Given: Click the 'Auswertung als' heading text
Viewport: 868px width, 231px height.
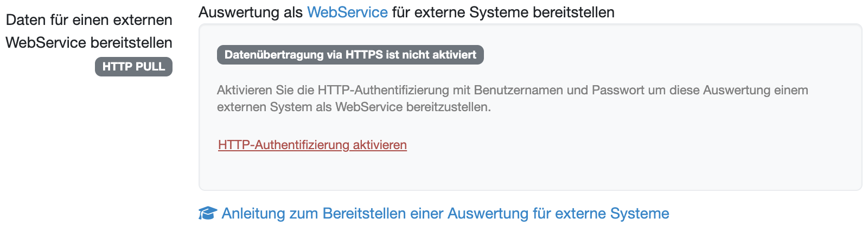Looking at the screenshot, I should 250,12.
